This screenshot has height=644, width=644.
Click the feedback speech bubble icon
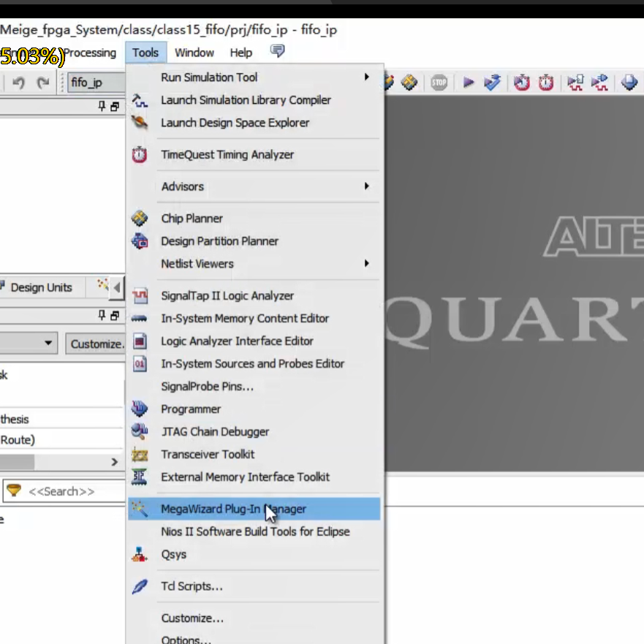point(277,51)
